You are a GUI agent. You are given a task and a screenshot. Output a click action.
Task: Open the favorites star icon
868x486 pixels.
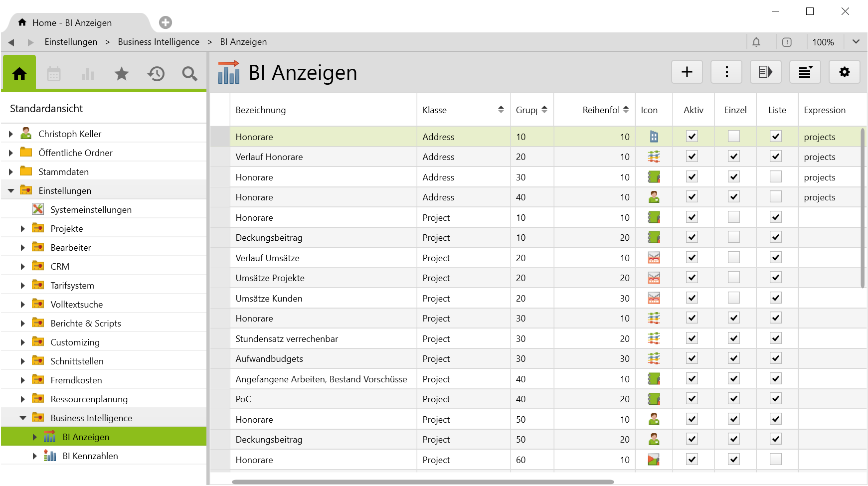point(122,74)
